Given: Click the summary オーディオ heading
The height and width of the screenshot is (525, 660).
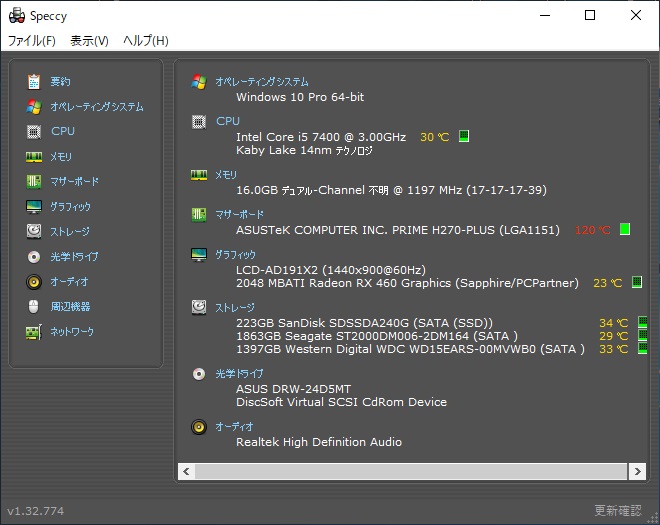Looking at the screenshot, I should (234, 427).
